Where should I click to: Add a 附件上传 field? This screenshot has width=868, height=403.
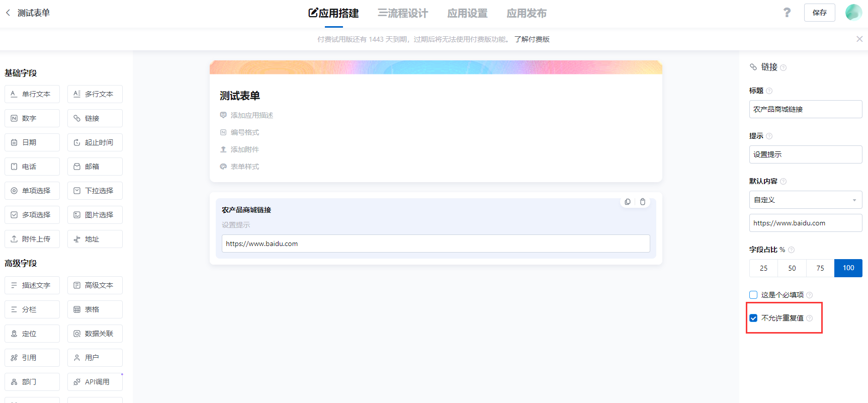click(32, 239)
